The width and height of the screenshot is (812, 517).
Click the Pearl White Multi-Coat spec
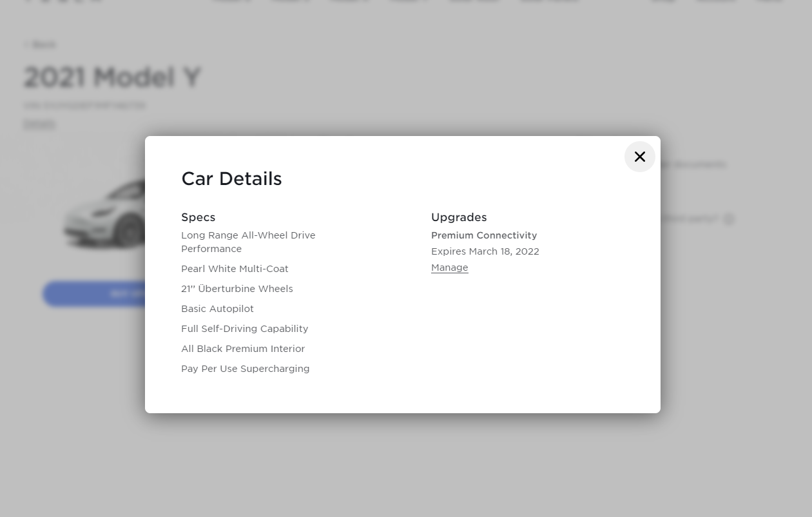click(x=235, y=269)
